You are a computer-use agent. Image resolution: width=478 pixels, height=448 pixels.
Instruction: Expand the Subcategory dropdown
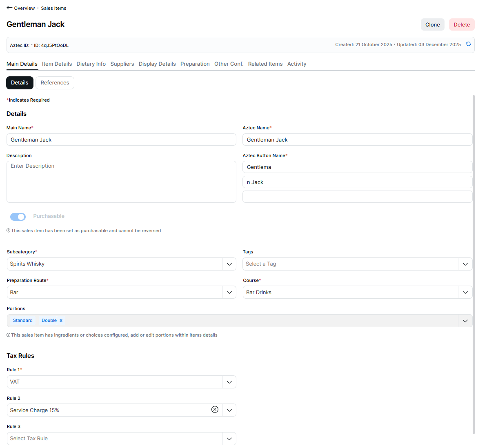[229, 264]
